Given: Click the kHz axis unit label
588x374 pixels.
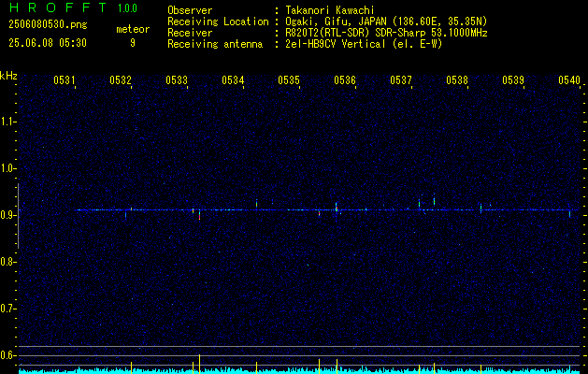Looking at the screenshot, I should 8,76.
